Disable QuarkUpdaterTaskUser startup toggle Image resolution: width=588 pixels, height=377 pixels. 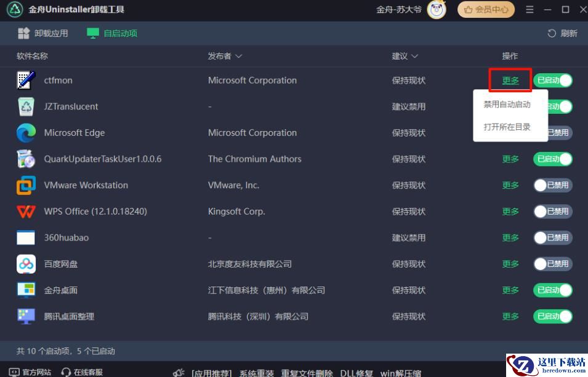pos(553,159)
